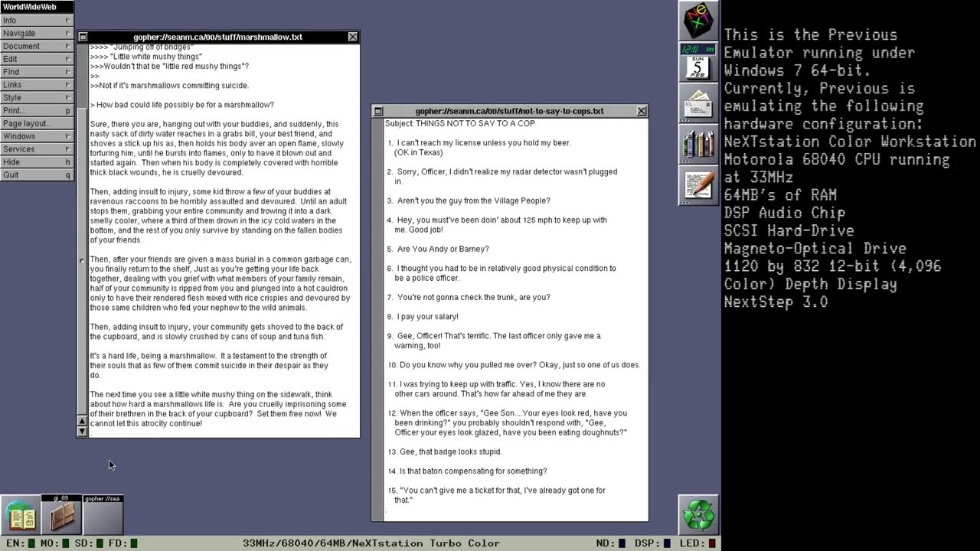Image resolution: width=980 pixels, height=551 pixels.
Task: Miniaturize the not-to-say-to-cops.txt window
Action: [x=378, y=111]
